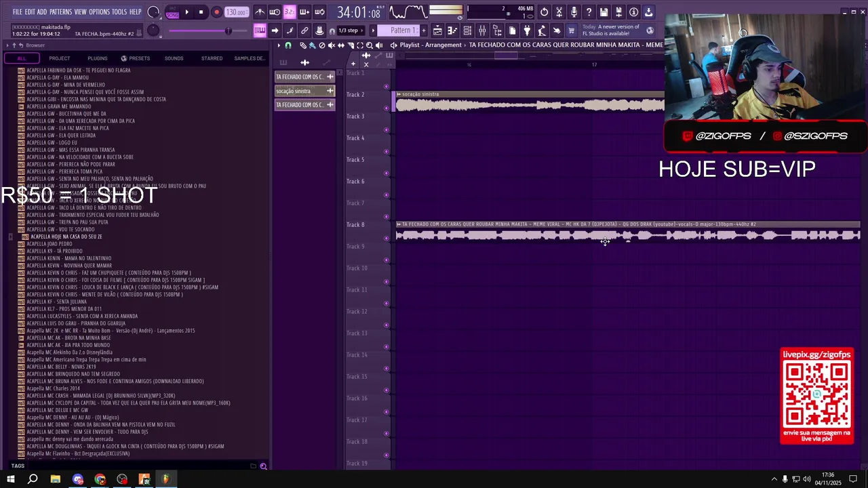The width and height of the screenshot is (868, 488).
Task: Open clip menu of Track 8 audio clip
Action: coord(399,224)
